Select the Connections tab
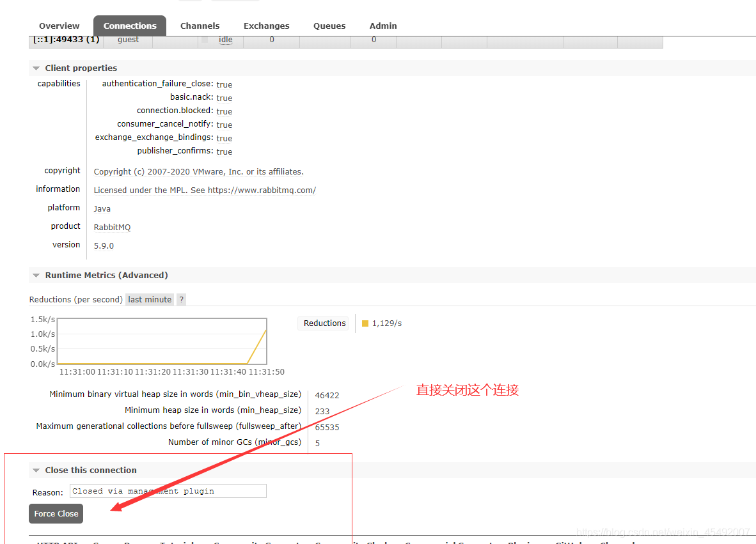This screenshot has height=544, width=756. click(x=130, y=26)
